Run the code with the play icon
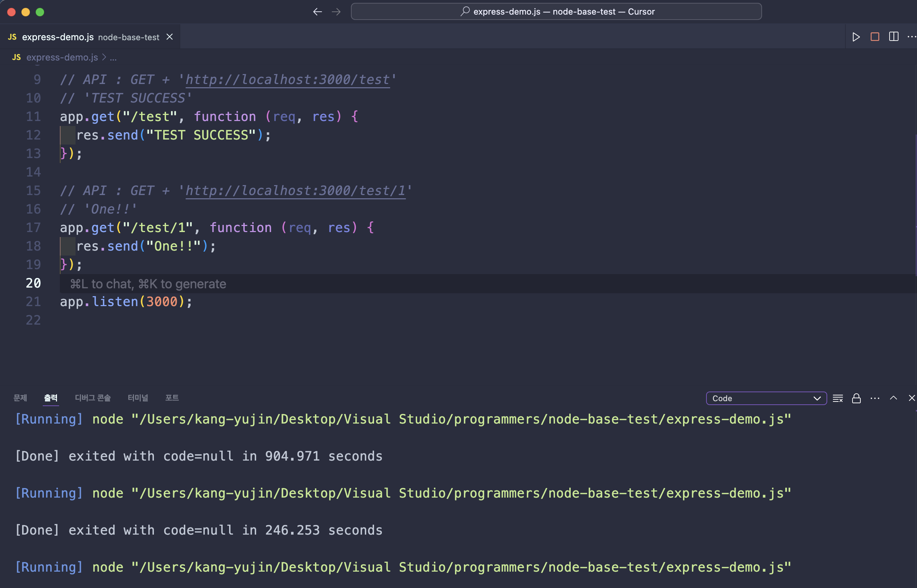This screenshot has width=917, height=588. (856, 37)
